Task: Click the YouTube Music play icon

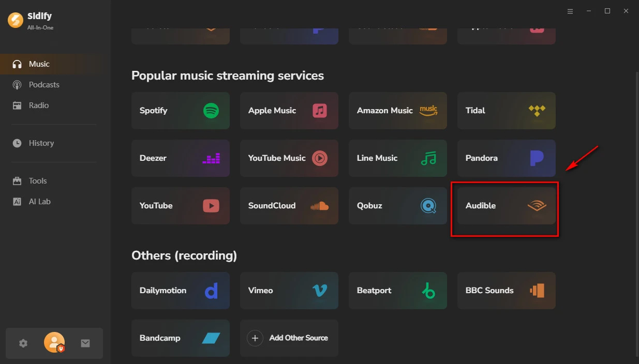Action: (x=320, y=158)
